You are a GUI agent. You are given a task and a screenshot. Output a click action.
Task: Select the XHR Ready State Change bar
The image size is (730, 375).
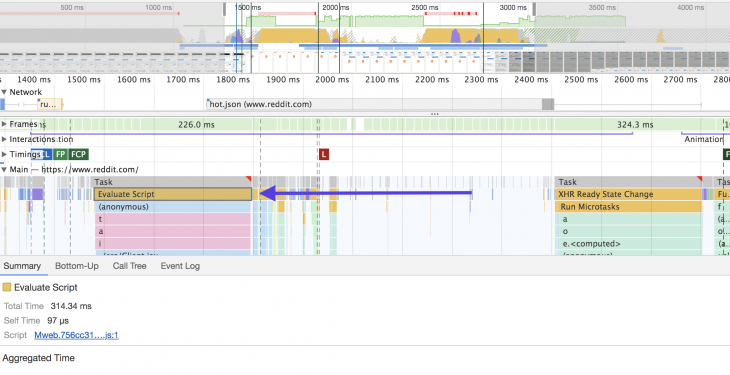[x=628, y=194]
